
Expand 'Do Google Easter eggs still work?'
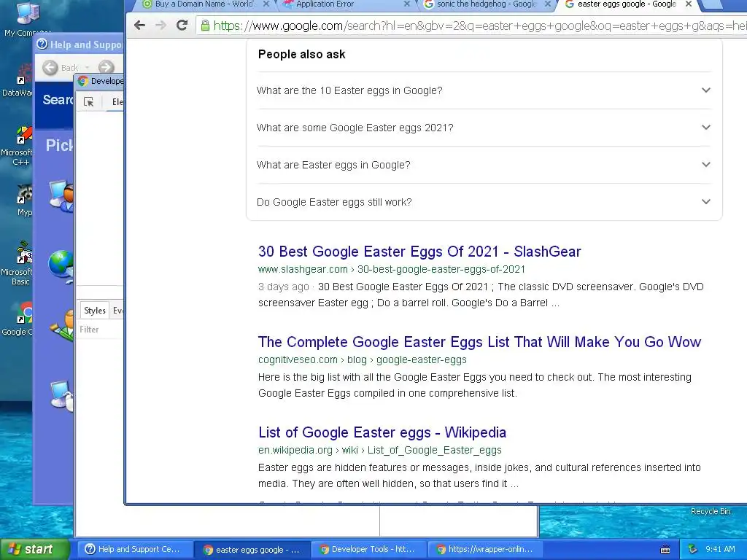pos(484,202)
